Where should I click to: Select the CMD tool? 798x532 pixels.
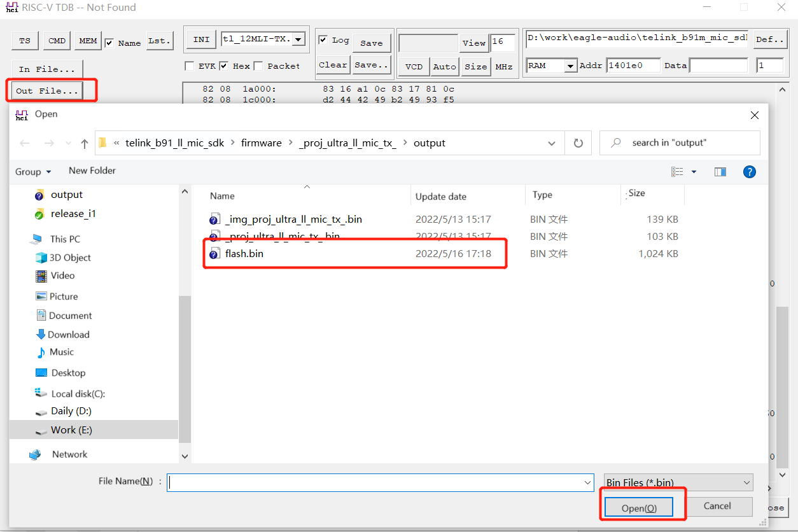(57, 39)
